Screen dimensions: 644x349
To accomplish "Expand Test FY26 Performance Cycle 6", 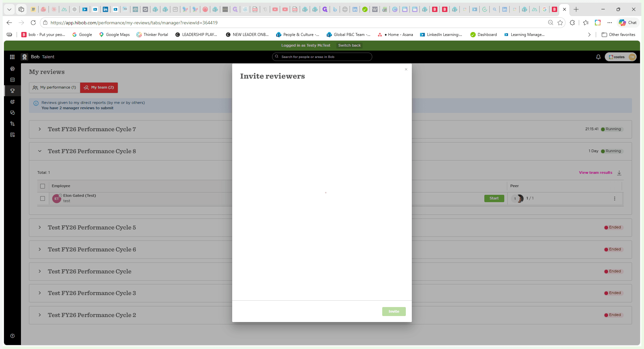I will 40,249.
